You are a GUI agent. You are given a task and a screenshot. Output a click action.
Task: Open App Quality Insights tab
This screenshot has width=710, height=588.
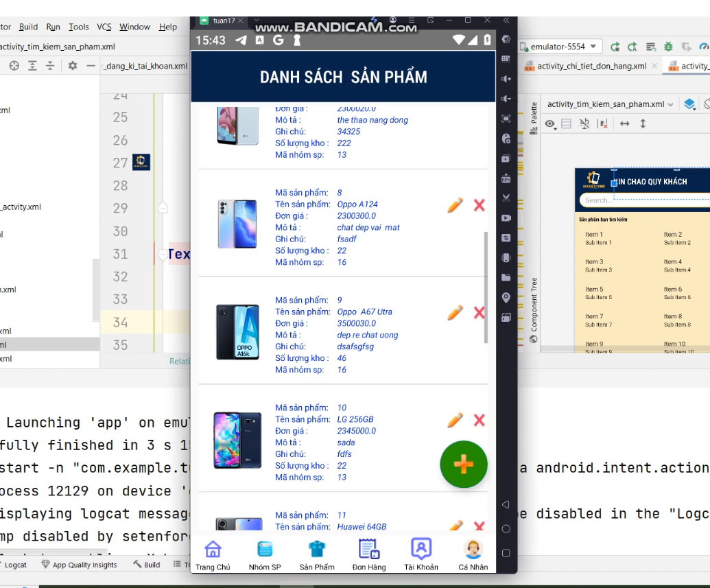pyautogui.click(x=80, y=565)
